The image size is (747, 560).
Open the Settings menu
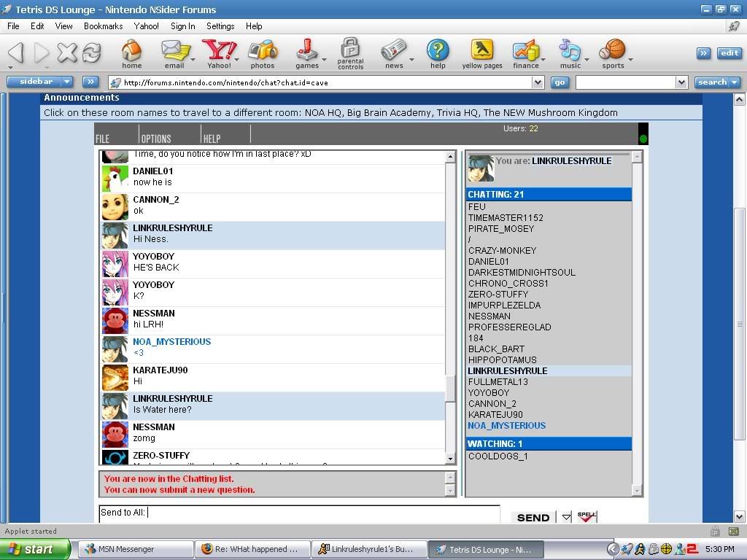(x=220, y=26)
